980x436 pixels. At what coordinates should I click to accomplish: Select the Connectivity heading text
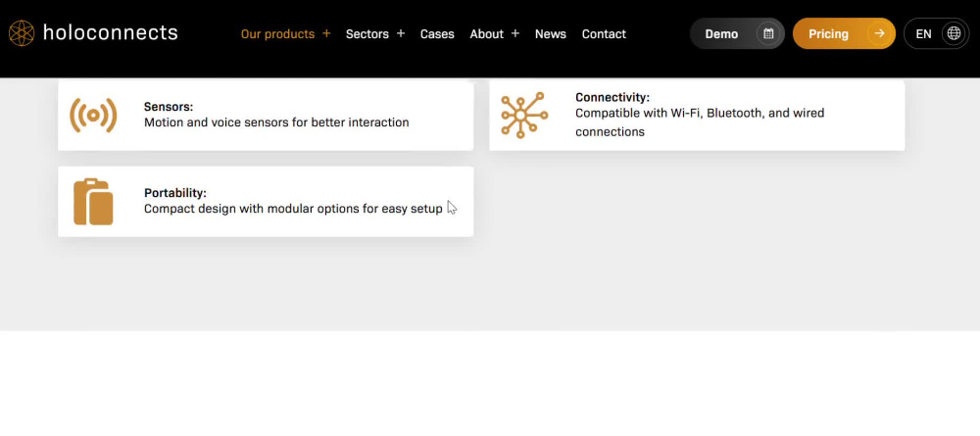click(x=612, y=97)
